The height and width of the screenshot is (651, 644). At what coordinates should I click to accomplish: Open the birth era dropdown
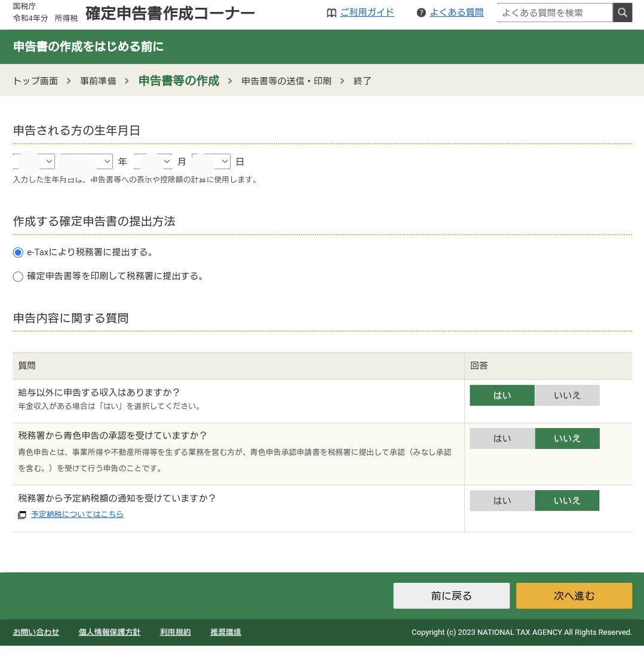tap(34, 161)
